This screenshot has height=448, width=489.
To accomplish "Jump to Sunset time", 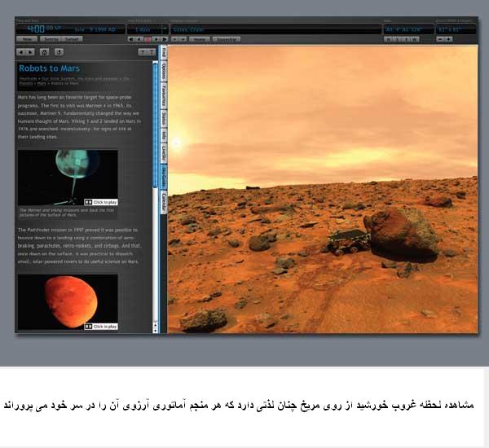I will (x=73, y=39).
